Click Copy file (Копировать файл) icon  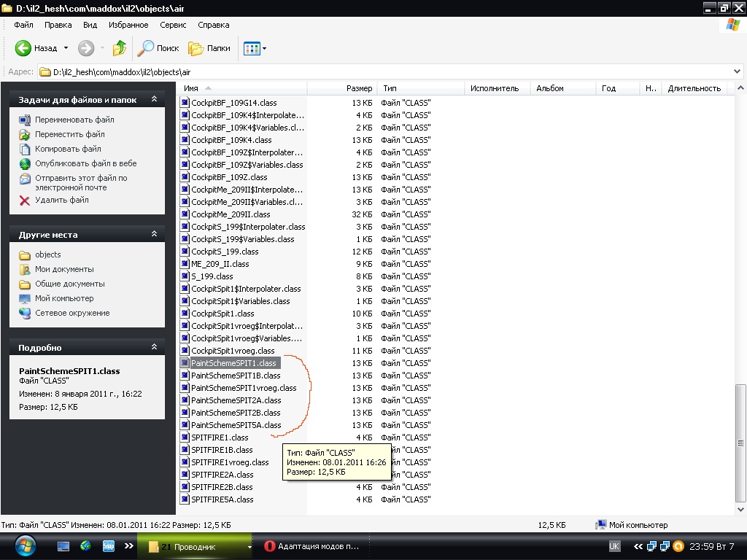(x=25, y=149)
